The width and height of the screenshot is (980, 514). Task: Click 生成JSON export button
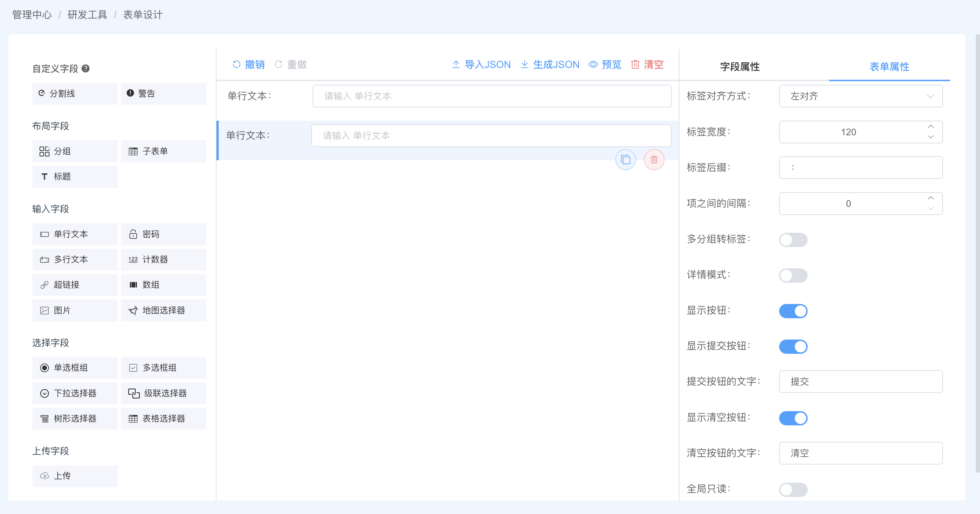550,65
